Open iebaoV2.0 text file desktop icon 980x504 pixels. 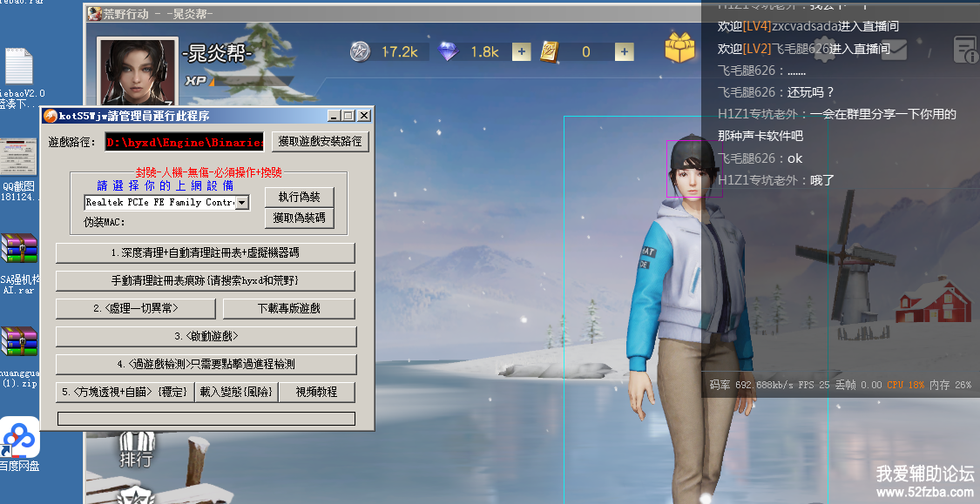19,78
